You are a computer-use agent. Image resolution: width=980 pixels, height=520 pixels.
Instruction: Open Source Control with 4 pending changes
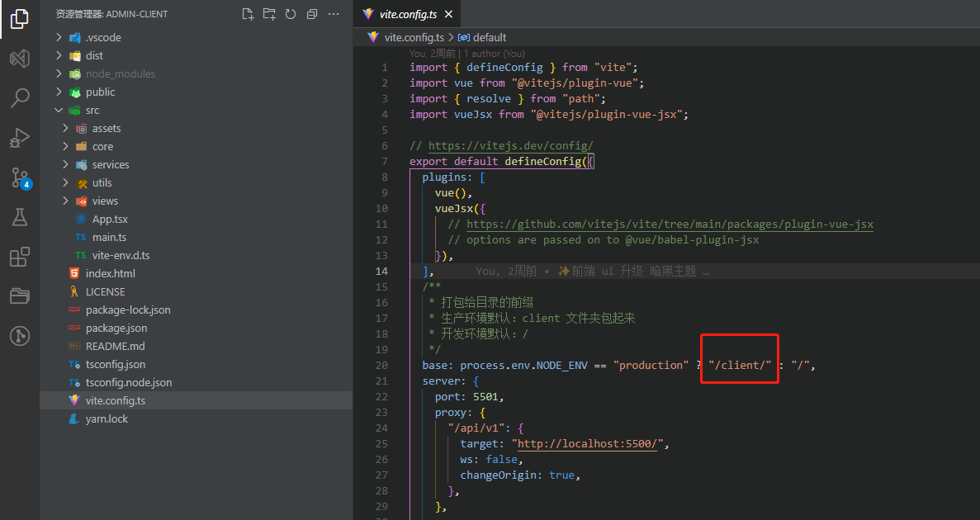(20, 177)
